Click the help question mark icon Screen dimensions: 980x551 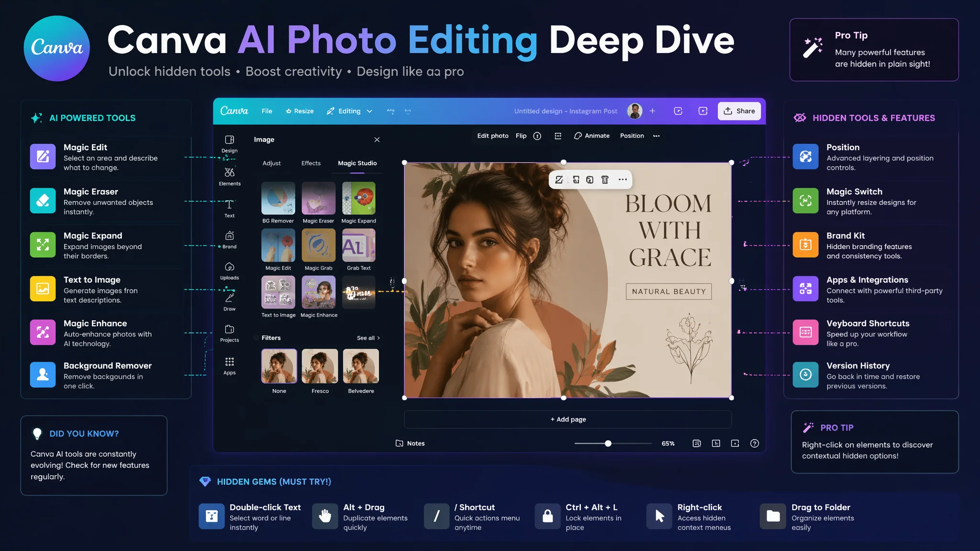click(755, 443)
